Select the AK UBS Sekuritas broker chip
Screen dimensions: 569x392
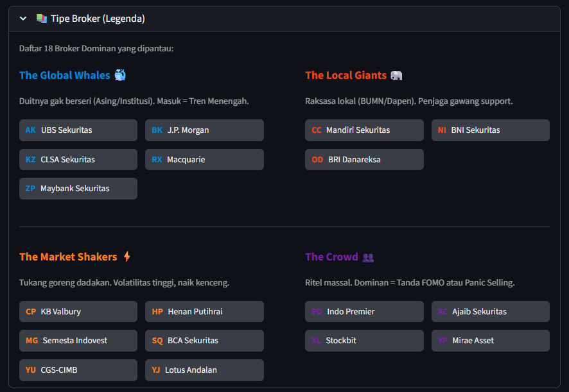point(78,130)
